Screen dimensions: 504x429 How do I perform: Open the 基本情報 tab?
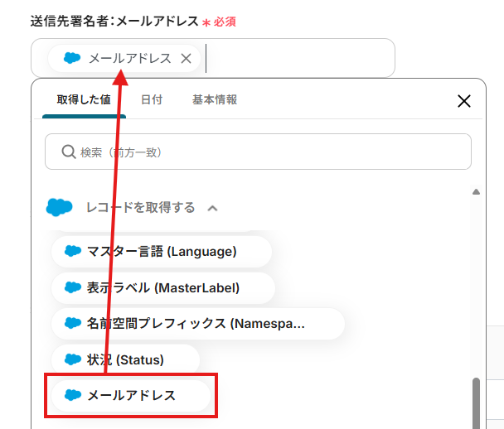click(x=215, y=100)
